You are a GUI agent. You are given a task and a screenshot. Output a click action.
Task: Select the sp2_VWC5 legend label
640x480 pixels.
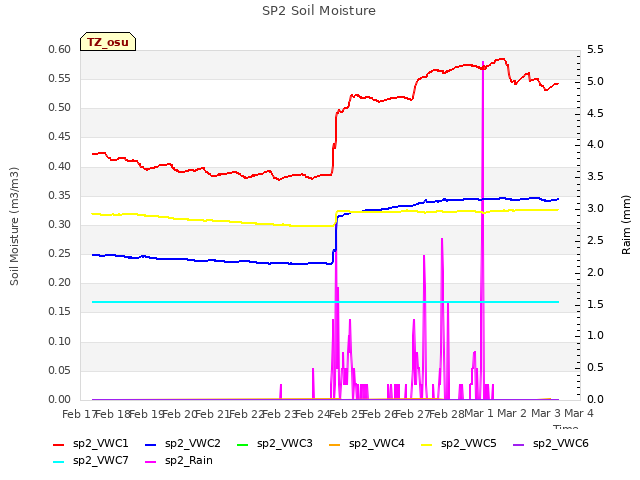point(469,444)
